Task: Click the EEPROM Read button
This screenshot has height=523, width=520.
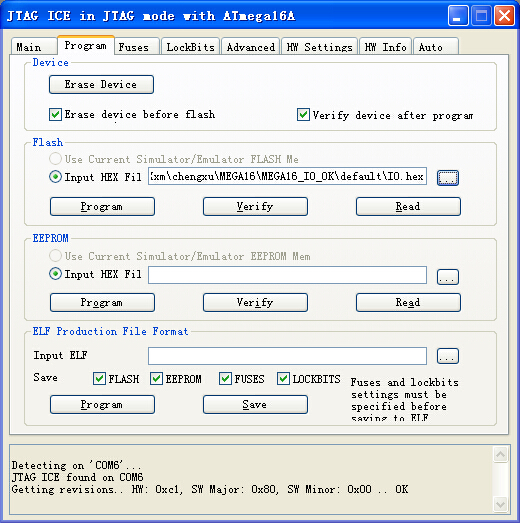Action: (x=408, y=303)
